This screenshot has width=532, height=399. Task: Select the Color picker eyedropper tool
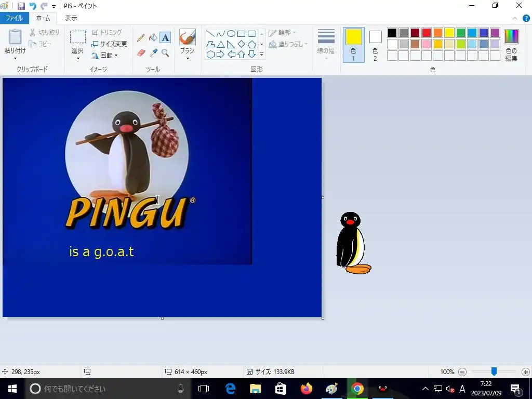(153, 53)
